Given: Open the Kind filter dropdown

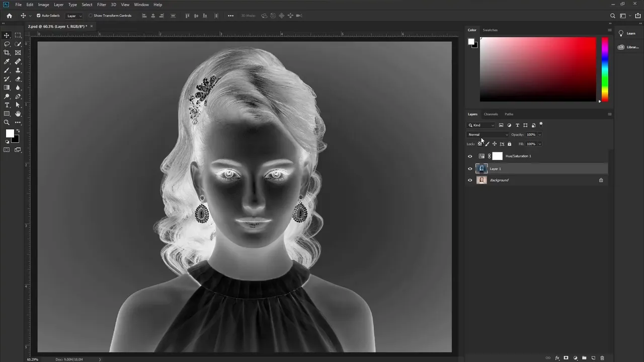Looking at the screenshot, I should pyautogui.click(x=481, y=125).
